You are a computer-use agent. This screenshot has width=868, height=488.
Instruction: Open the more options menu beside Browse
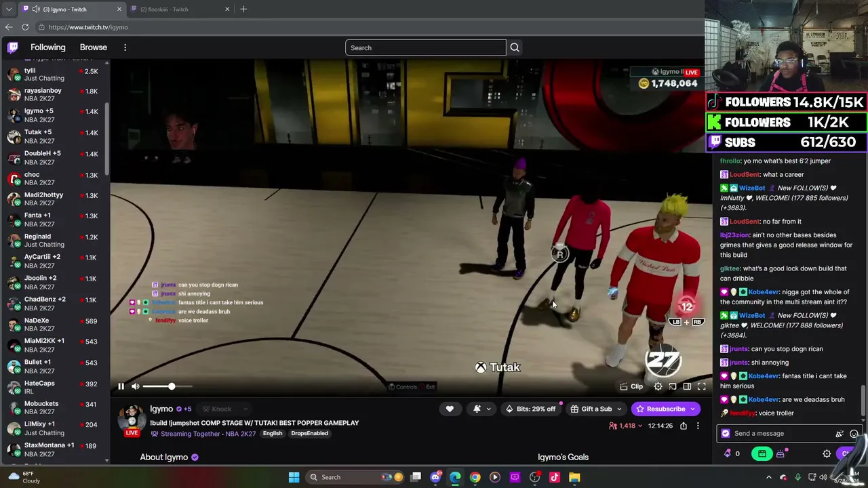pos(125,47)
